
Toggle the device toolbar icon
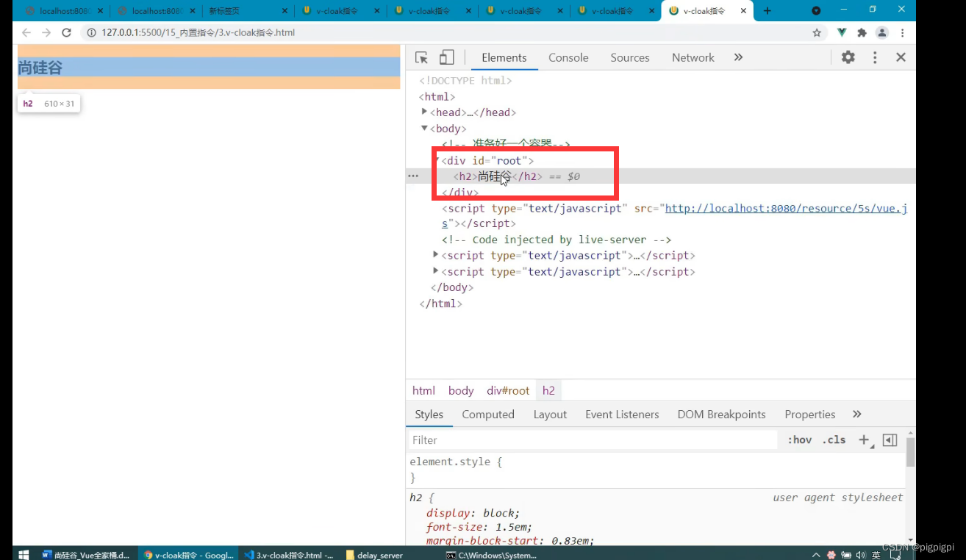tap(446, 57)
